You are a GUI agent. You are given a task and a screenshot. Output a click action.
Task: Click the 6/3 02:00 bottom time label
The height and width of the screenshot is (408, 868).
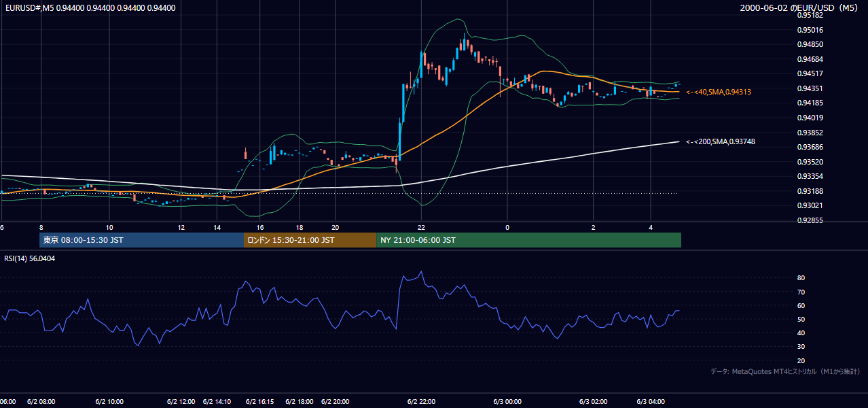[593, 402]
